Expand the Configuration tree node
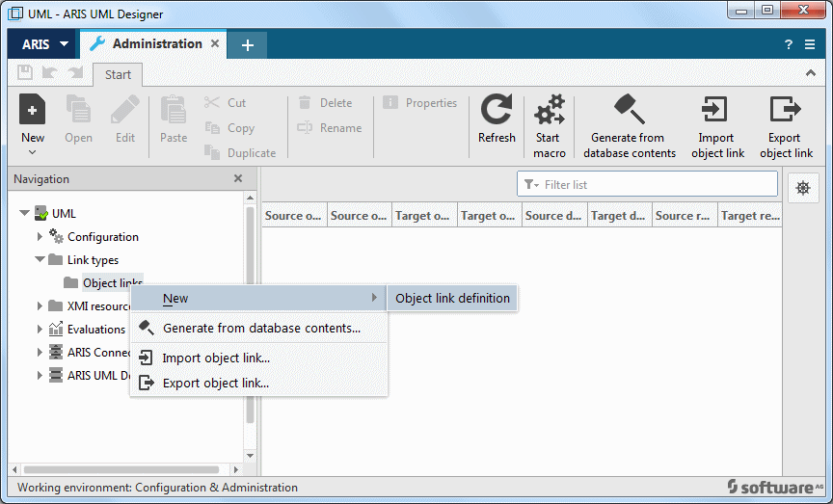This screenshot has width=833, height=504. point(40,236)
